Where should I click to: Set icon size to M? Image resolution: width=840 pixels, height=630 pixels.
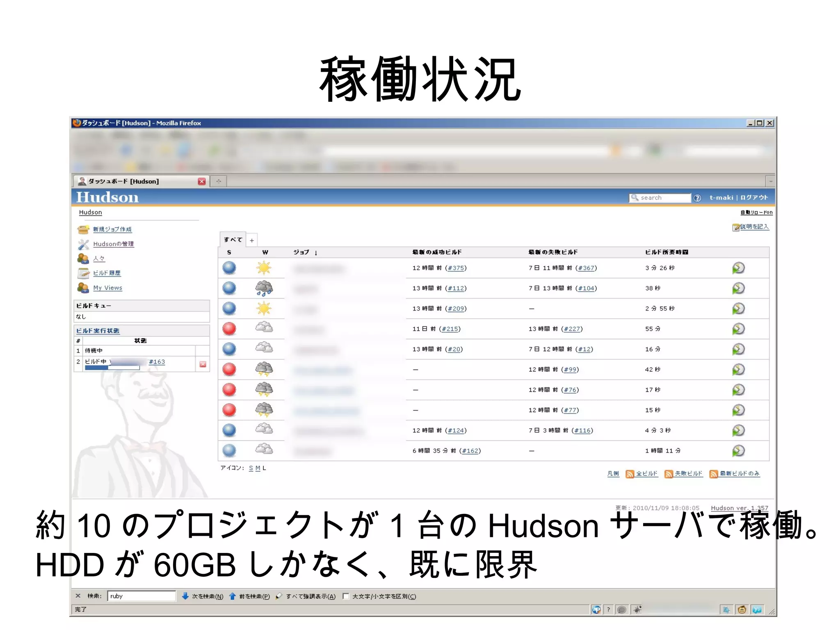point(258,468)
